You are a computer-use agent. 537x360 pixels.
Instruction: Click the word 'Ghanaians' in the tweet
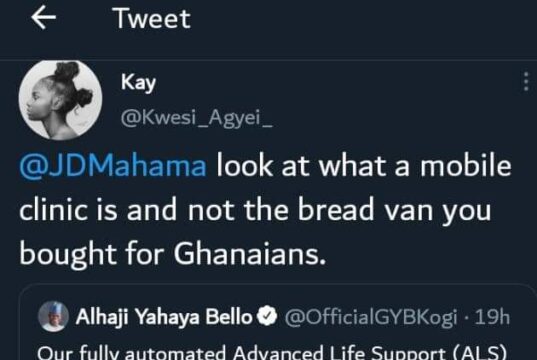pyautogui.click(x=250, y=254)
